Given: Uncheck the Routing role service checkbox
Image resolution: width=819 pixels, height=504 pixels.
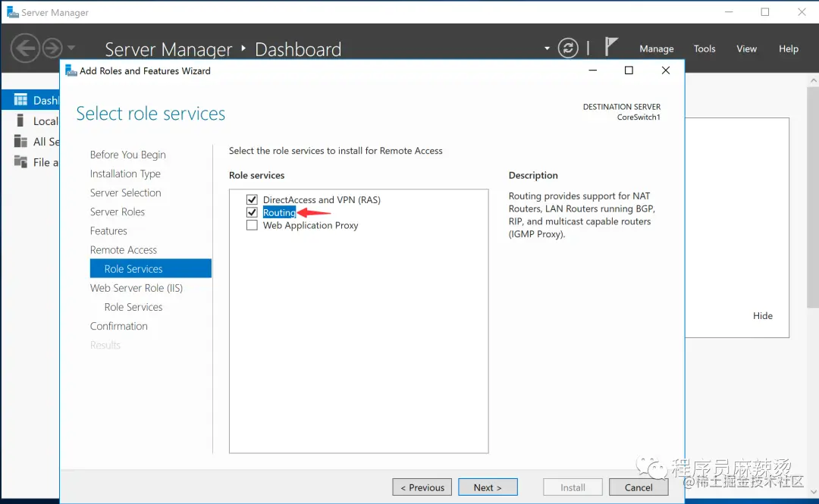Looking at the screenshot, I should pyautogui.click(x=252, y=212).
